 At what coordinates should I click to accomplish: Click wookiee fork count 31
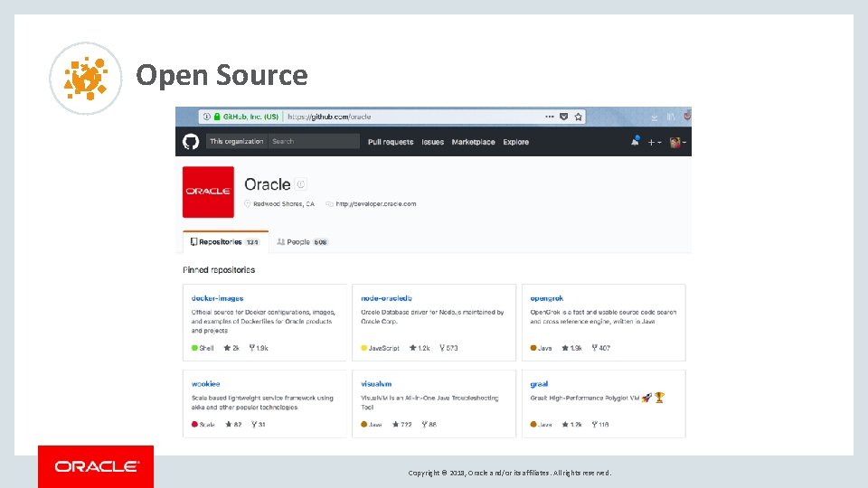point(259,425)
